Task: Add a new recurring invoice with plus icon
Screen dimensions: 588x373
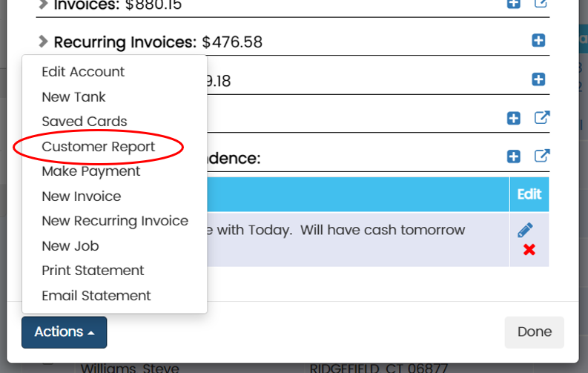Action: 538,41
